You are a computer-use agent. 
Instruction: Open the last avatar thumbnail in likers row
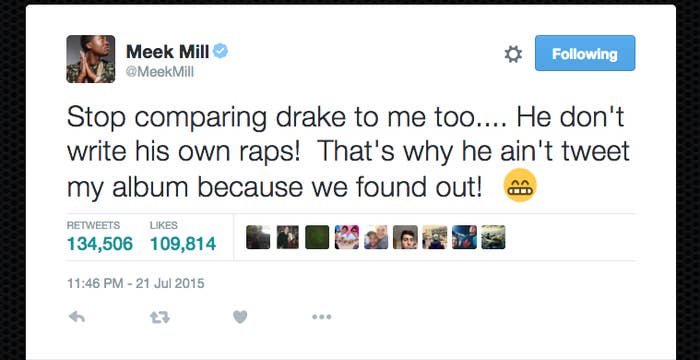point(493,237)
